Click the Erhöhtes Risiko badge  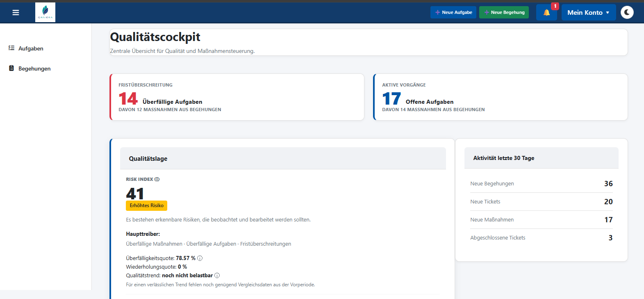(147, 205)
